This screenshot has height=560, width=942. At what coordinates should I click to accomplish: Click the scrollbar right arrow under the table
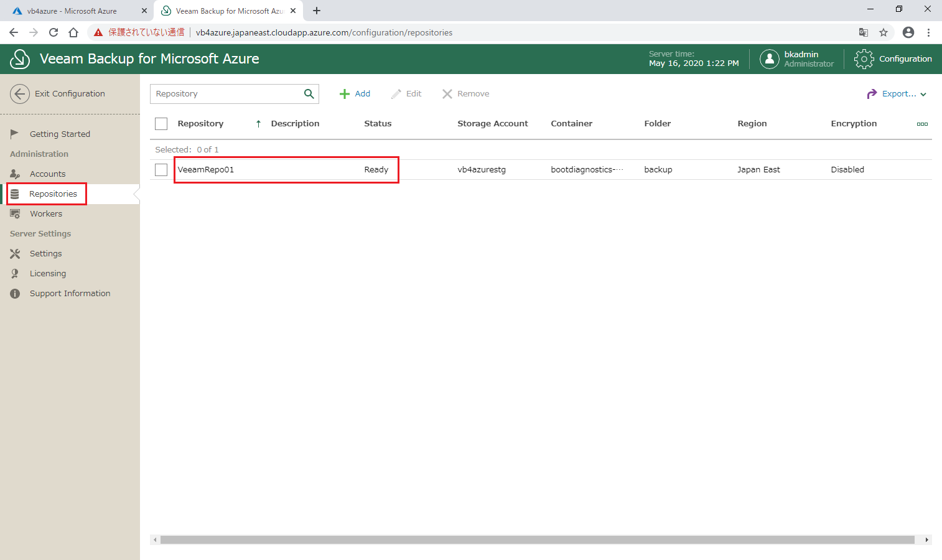point(927,539)
